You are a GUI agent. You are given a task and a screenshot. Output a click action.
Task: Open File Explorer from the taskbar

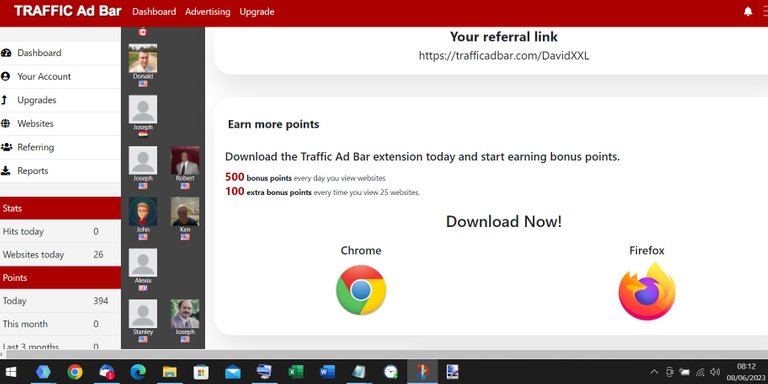pos(169,372)
